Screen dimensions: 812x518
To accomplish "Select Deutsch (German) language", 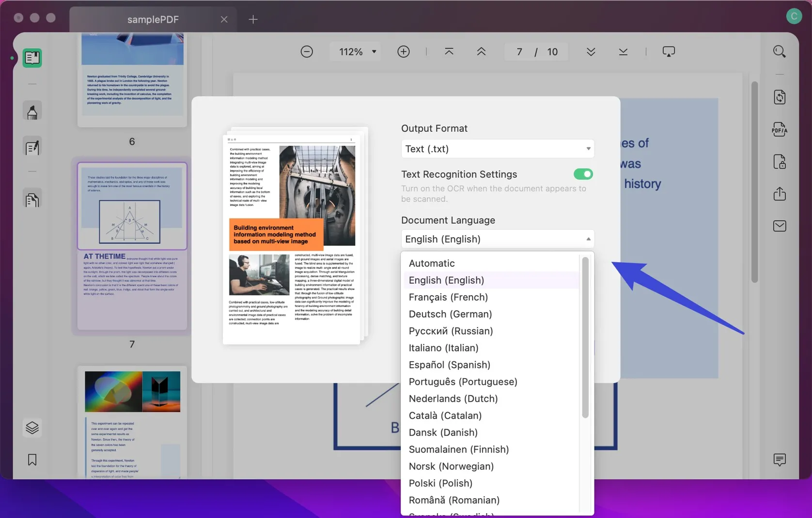I will click(x=450, y=314).
